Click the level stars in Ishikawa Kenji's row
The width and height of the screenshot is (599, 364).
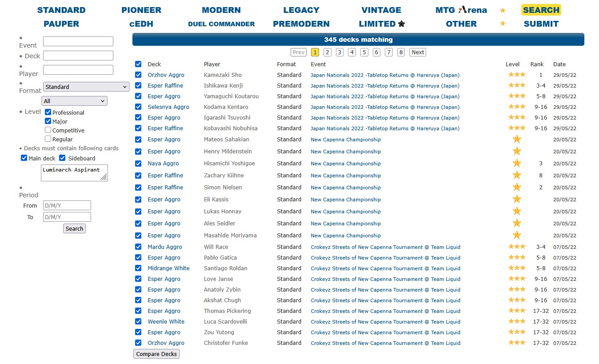point(517,85)
